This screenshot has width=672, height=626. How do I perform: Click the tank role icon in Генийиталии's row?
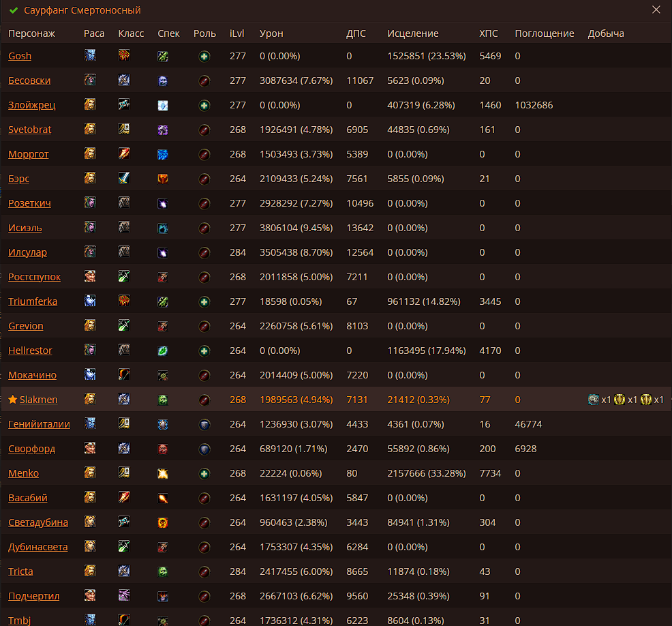[204, 425]
